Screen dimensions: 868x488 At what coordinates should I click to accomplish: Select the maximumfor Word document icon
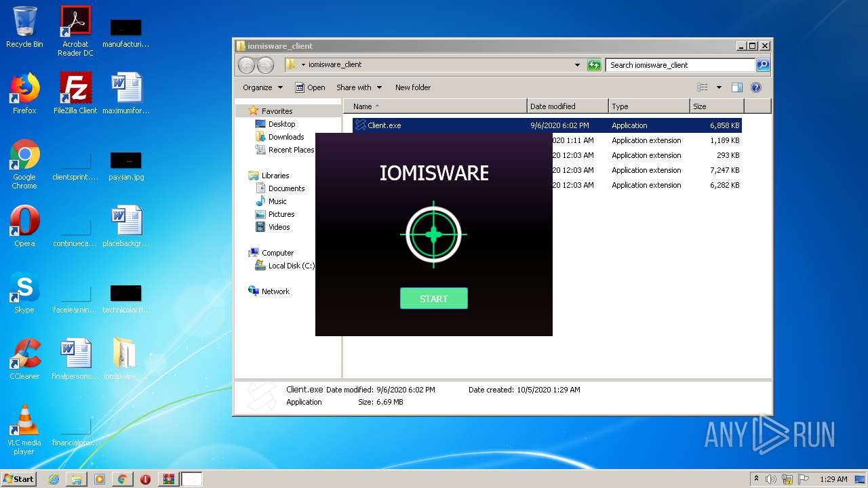pyautogui.click(x=126, y=94)
